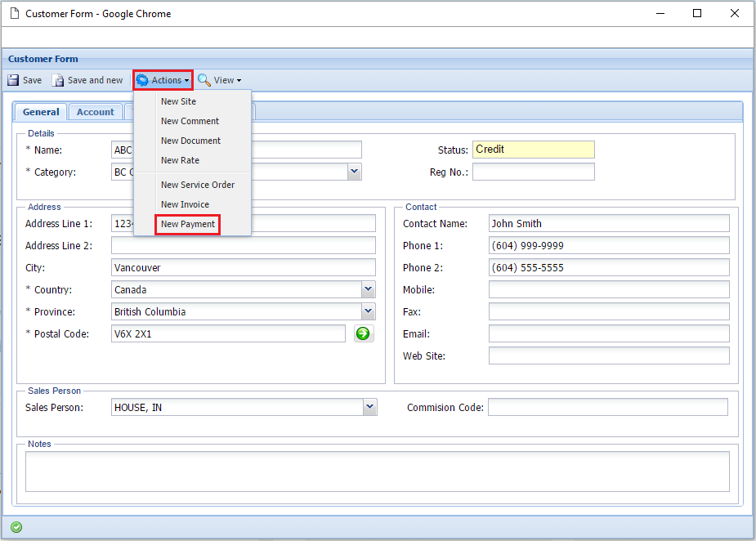Click the Postal Code field V6X 2X1
The image size is (756, 541).
tap(228, 333)
